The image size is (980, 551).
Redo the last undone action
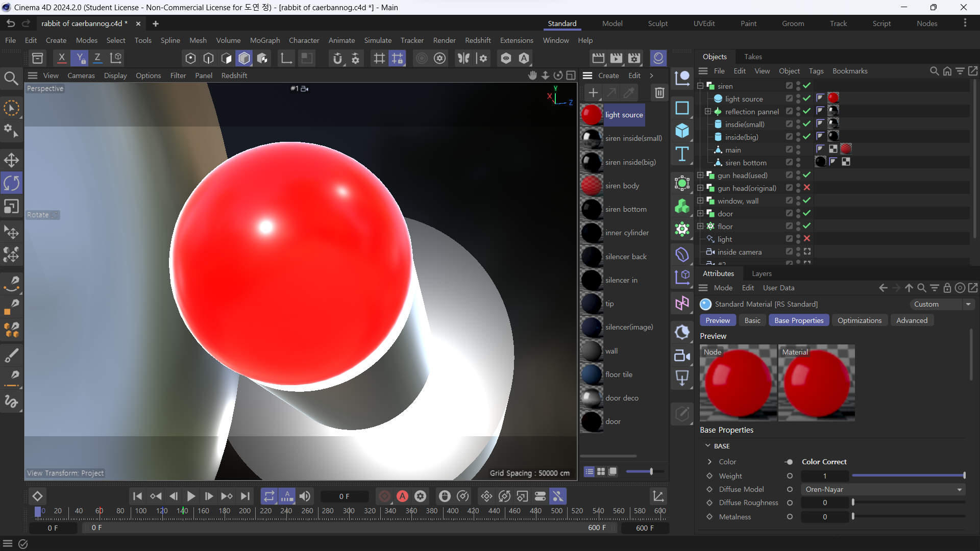coord(26,23)
